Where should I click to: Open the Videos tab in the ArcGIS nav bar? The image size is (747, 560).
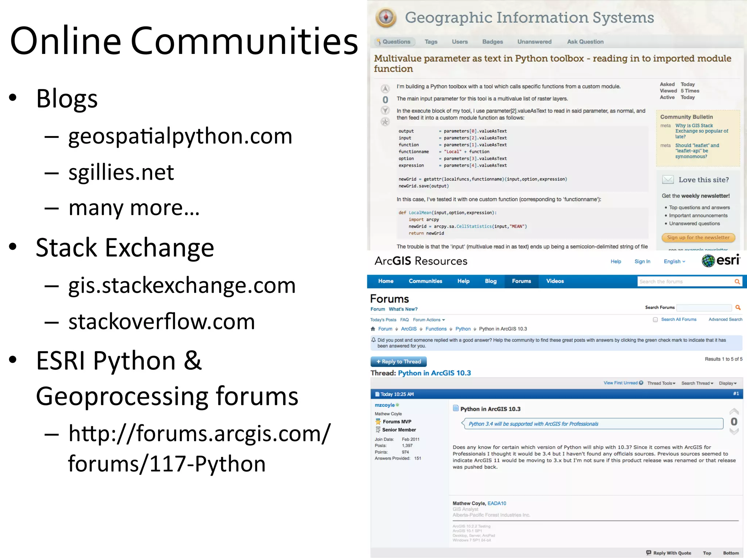coord(555,281)
